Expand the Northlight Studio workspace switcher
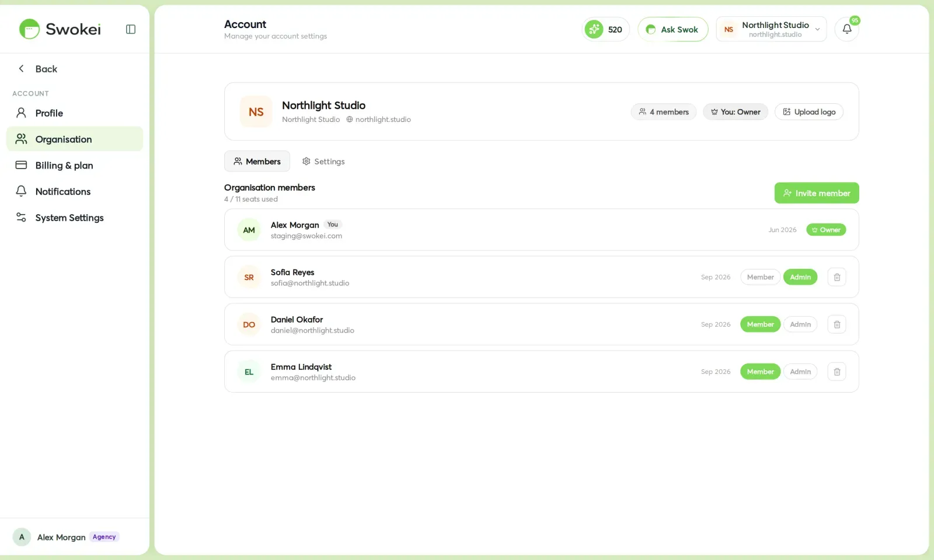This screenshot has width=934, height=560. tap(771, 29)
